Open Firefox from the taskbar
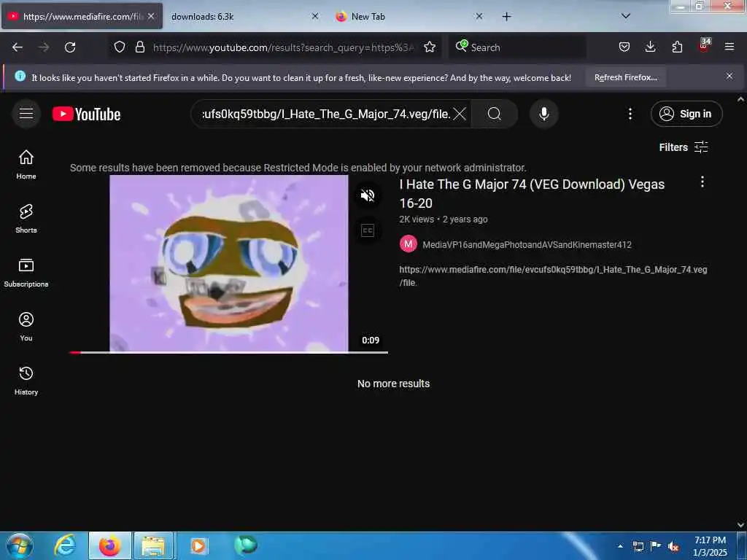 [110, 545]
